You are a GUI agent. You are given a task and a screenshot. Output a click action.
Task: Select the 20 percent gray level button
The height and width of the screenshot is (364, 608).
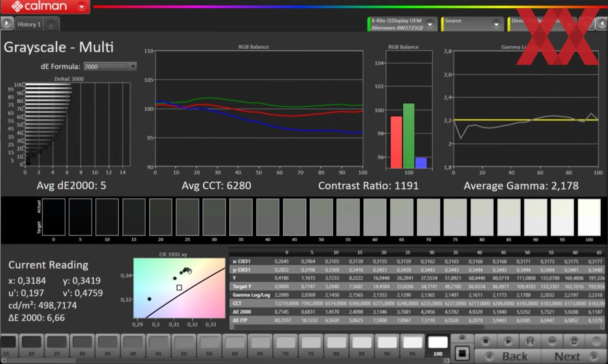pos(31,346)
